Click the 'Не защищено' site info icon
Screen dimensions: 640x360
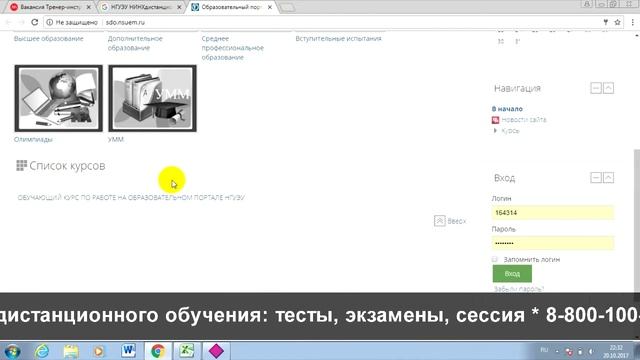click(x=49, y=22)
